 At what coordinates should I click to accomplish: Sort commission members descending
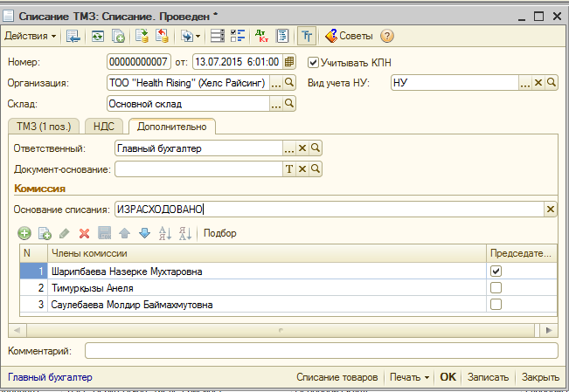(185, 233)
